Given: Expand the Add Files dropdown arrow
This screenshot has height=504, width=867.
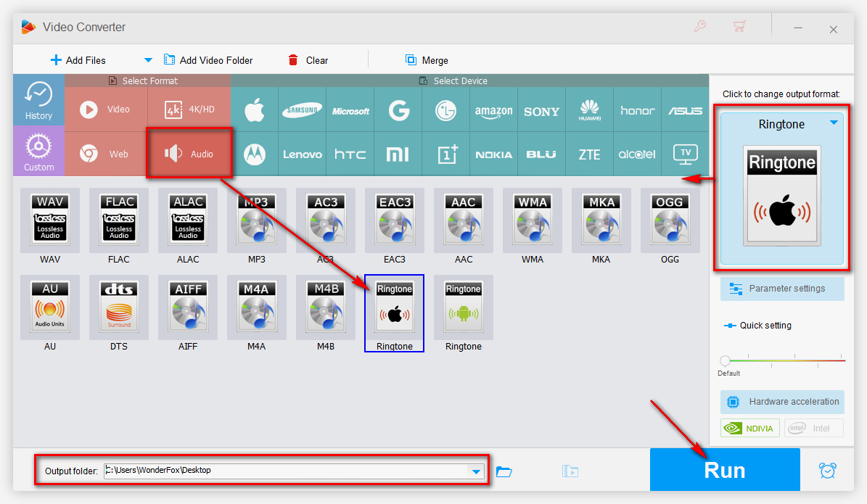Looking at the screenshot, I should point(147,60).
